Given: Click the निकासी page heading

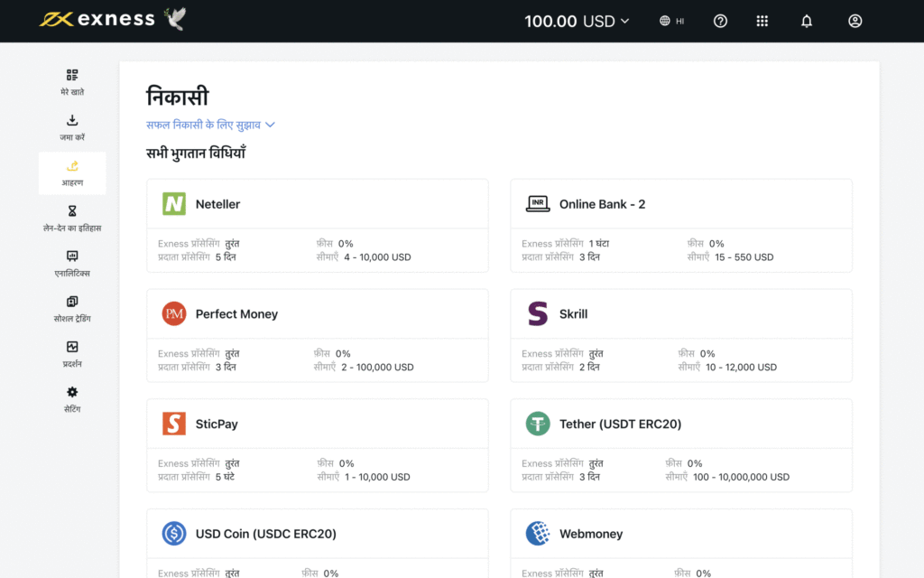Looking at the screenshot, I should pos(178,96).
